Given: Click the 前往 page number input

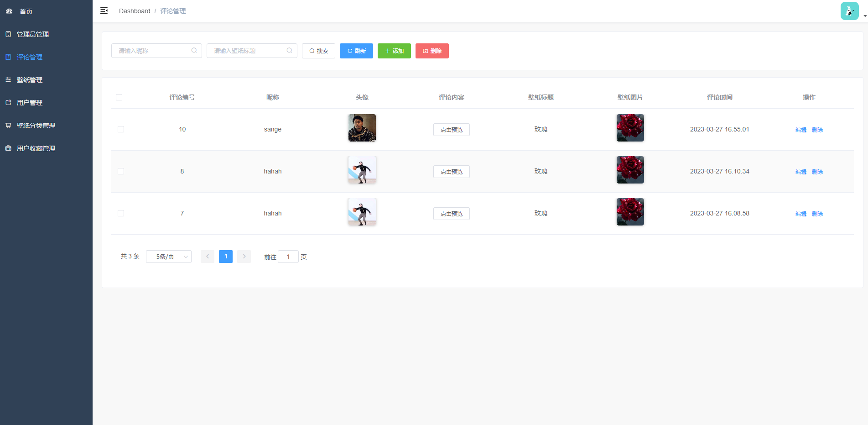Looking at the screenshot, I should pos(288,257).
